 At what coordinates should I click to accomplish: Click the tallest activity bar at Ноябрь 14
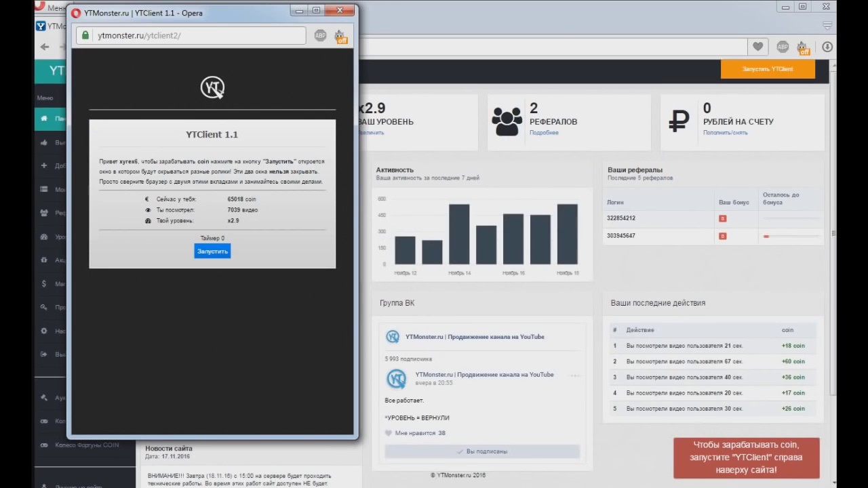(x=459, y=235)
